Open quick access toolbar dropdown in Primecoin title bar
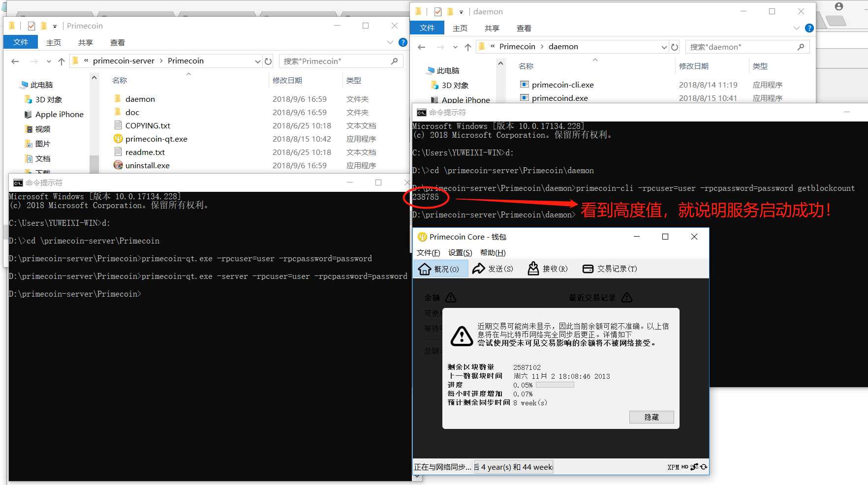The height and width of the screenshot is (485, 868). coord(55,26)
